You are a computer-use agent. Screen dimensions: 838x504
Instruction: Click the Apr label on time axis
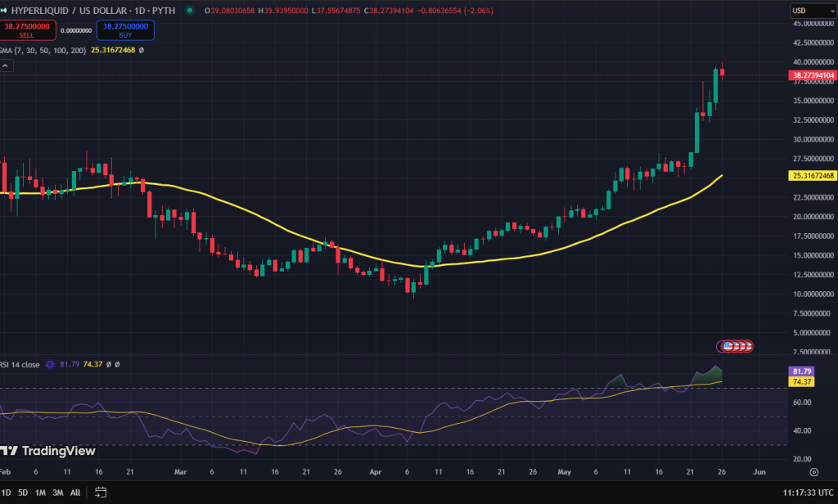[375, 472]
